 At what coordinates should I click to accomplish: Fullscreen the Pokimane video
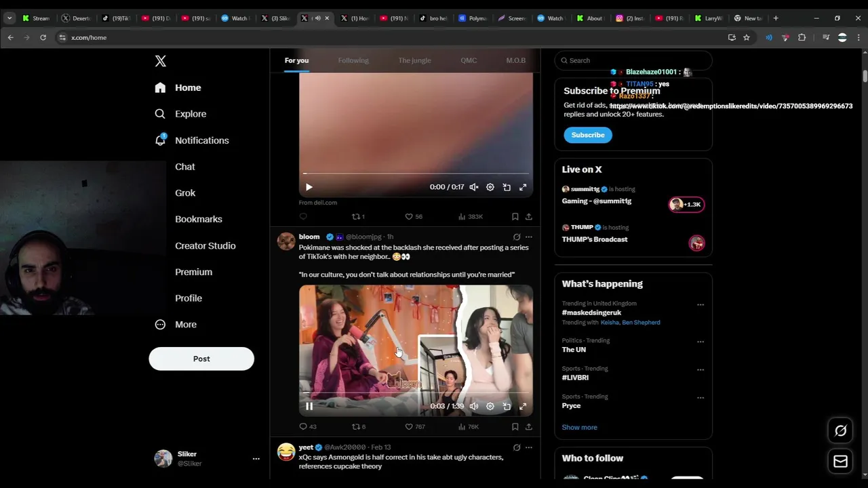(x=523, y=406)
